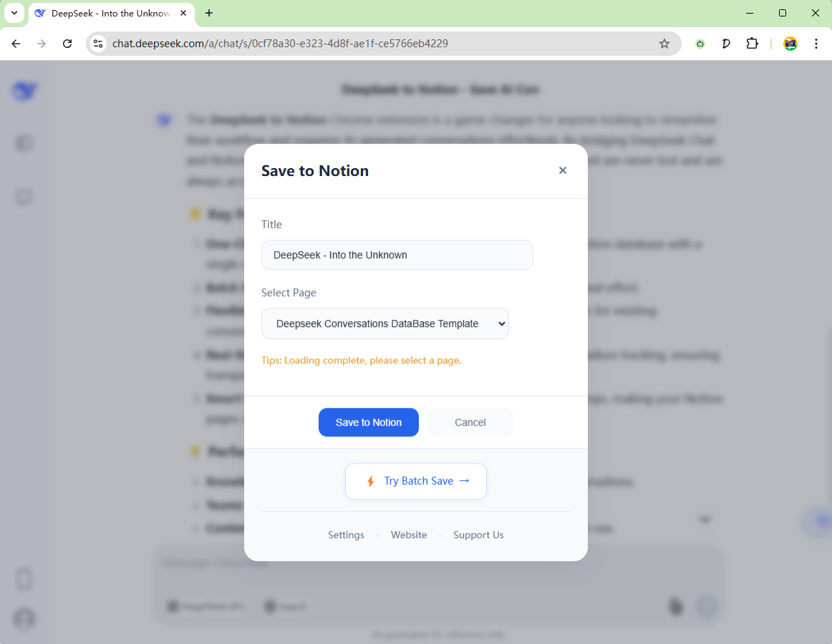Click the Save to Notion button

click(x=369, y=422)
